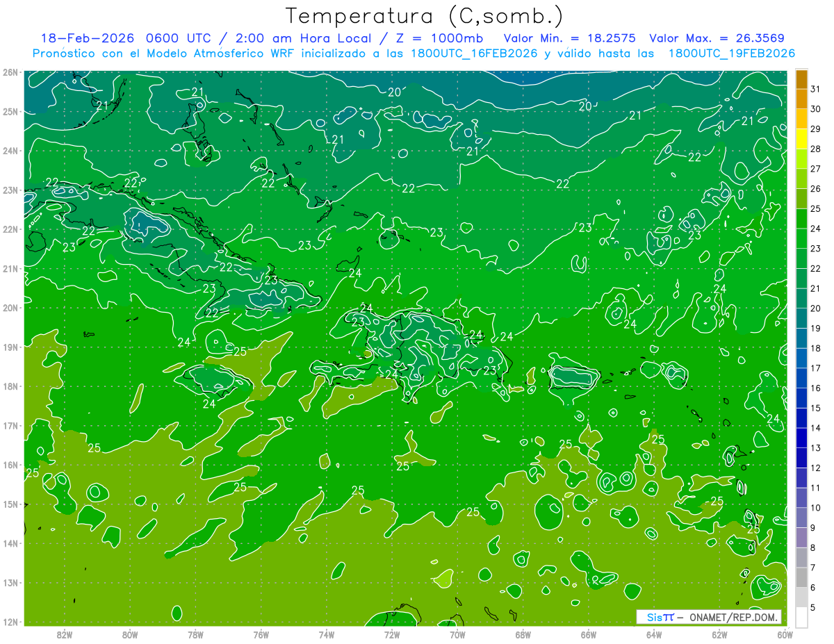Click the SisPI – ONAMET/REP.DOM. credit box
This screenshot has width=834, height=644.
[x=708, y=617]
